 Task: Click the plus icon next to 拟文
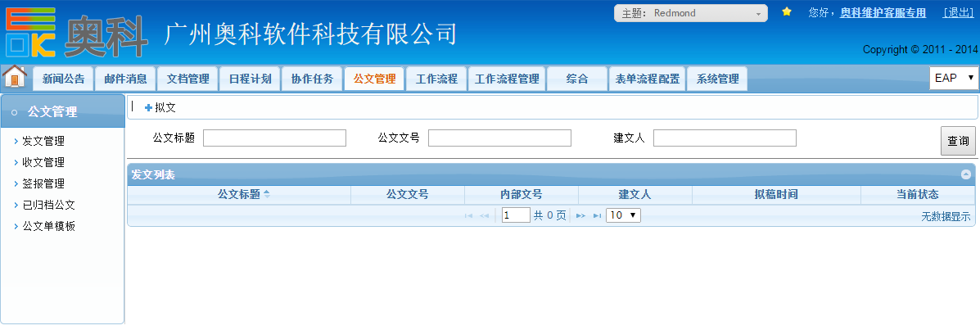[x=148, y=107]
